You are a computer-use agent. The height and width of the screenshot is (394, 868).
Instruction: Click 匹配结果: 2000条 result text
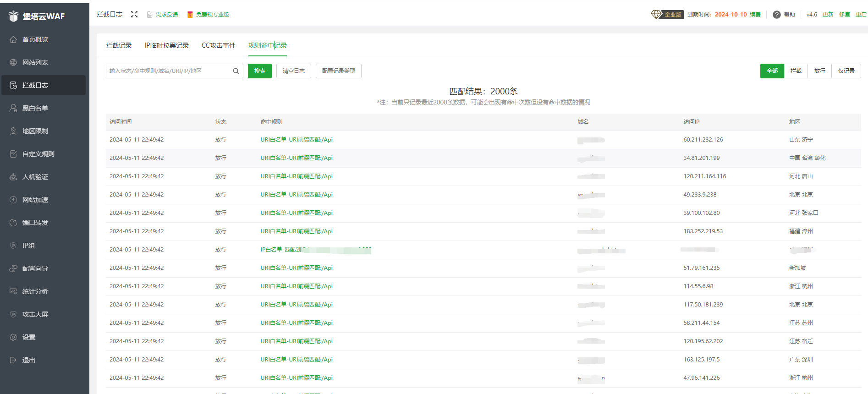pyautogui.click(x=483, y=91)
